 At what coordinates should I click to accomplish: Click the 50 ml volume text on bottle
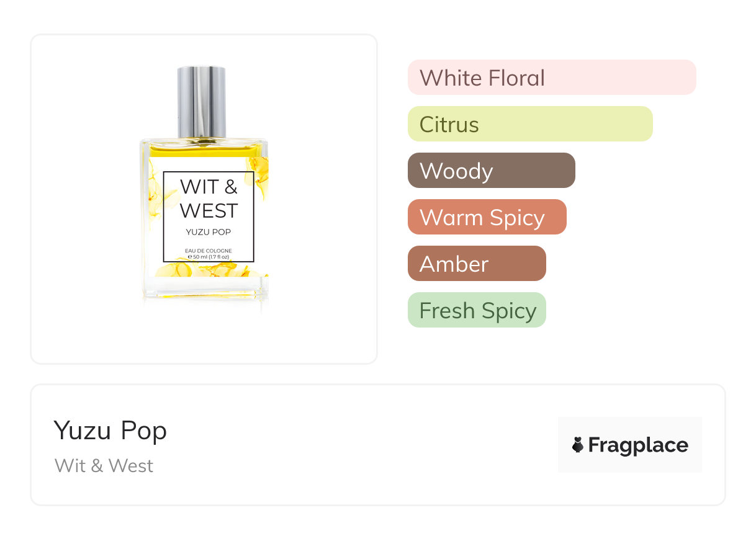(x=209, y=257)
